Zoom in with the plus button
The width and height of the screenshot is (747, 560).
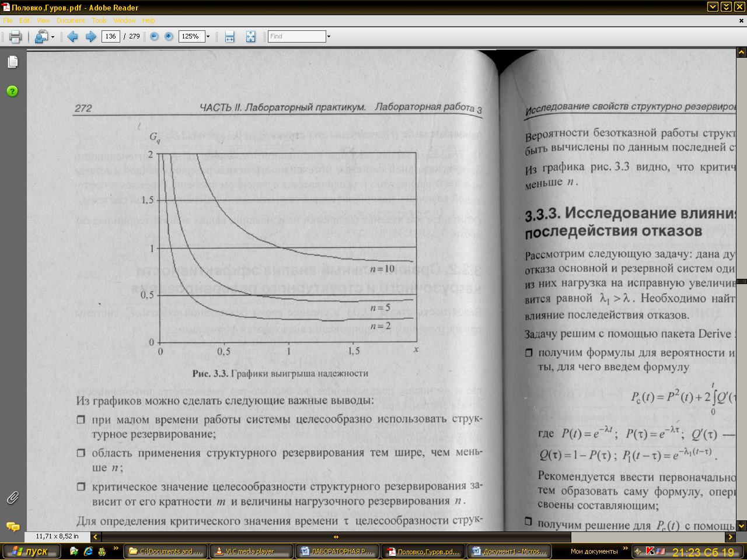[169, 36]
